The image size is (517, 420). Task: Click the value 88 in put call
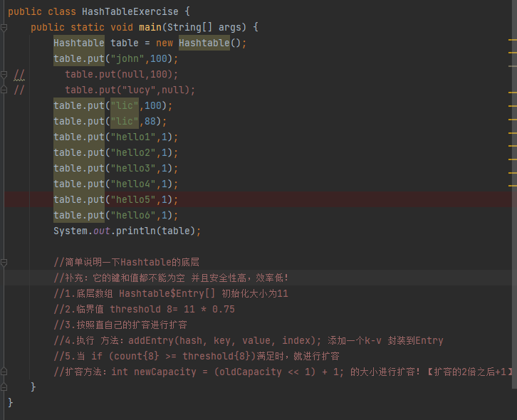[150, 121]
